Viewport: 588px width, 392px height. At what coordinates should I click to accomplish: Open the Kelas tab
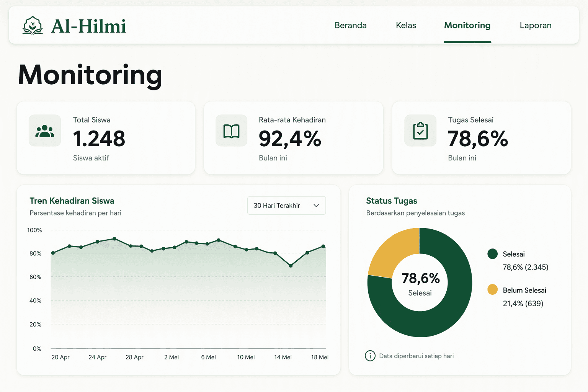(x=406, y=25)
